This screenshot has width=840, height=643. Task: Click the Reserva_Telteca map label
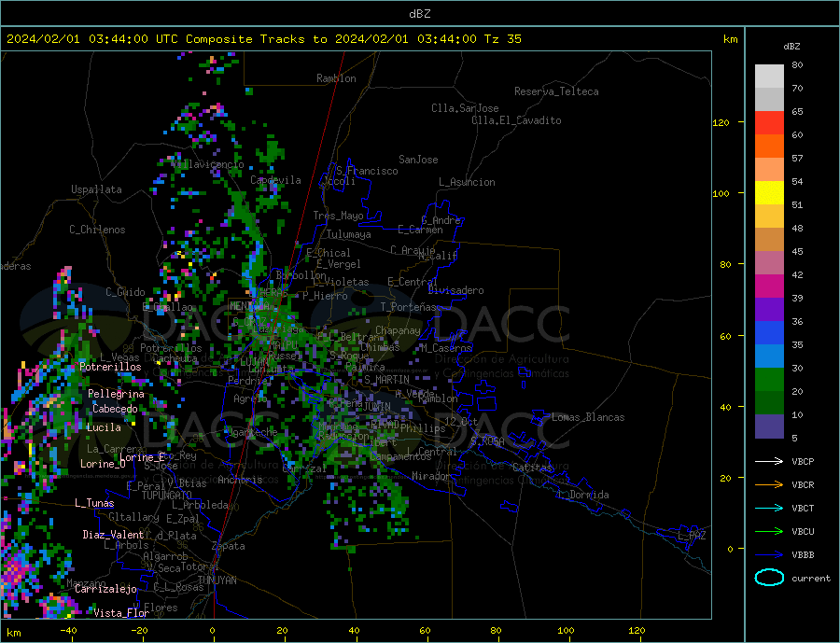[x=556, y=91]
